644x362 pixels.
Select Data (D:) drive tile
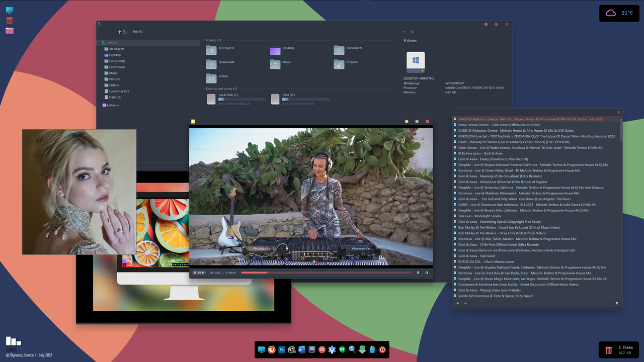(x=300, y=99)
